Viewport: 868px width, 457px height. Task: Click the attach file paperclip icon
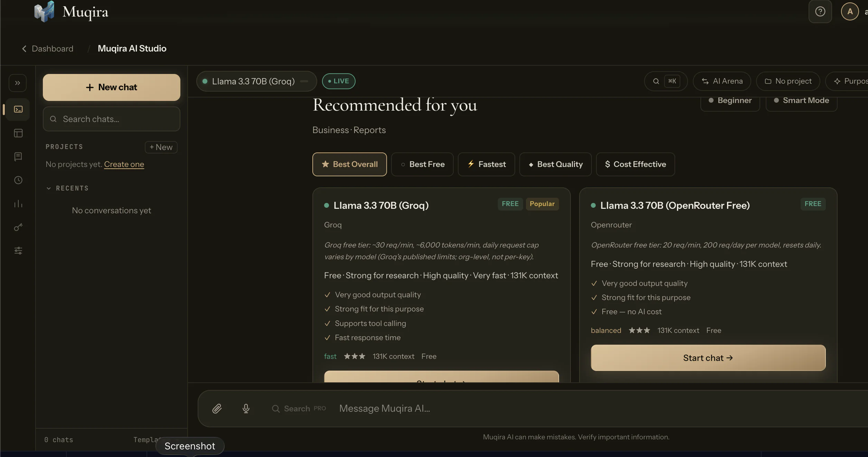click(x=217, y=409)
